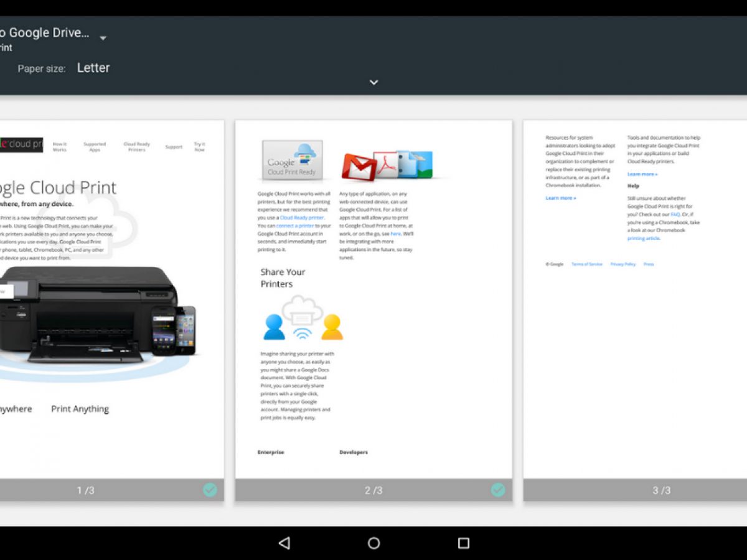Viewport: 747px width, 560px height.
Task: Click the Privacy Policy footer link
Action: pos(622,264)
